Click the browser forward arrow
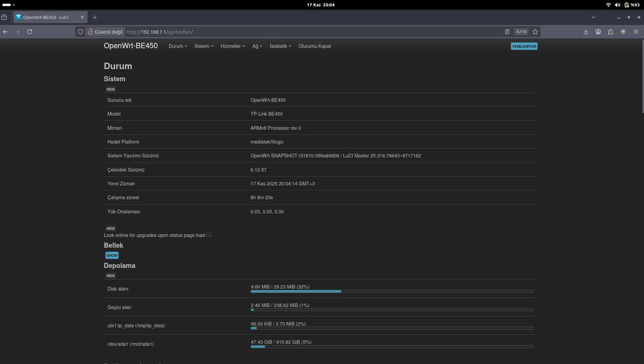 pyautogui.click(x=18, y=32)
